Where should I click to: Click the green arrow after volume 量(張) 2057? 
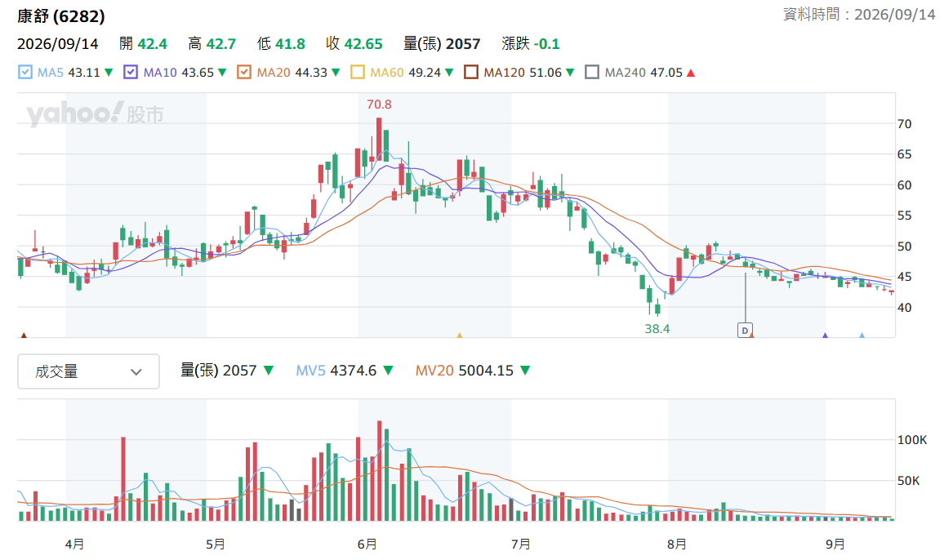(269, 371)
